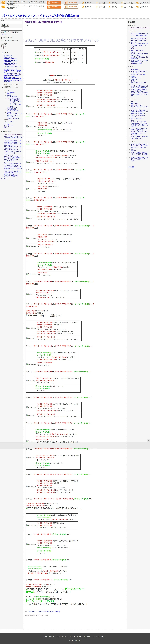Open プライバシーポリシー footer link

[100, 637]
